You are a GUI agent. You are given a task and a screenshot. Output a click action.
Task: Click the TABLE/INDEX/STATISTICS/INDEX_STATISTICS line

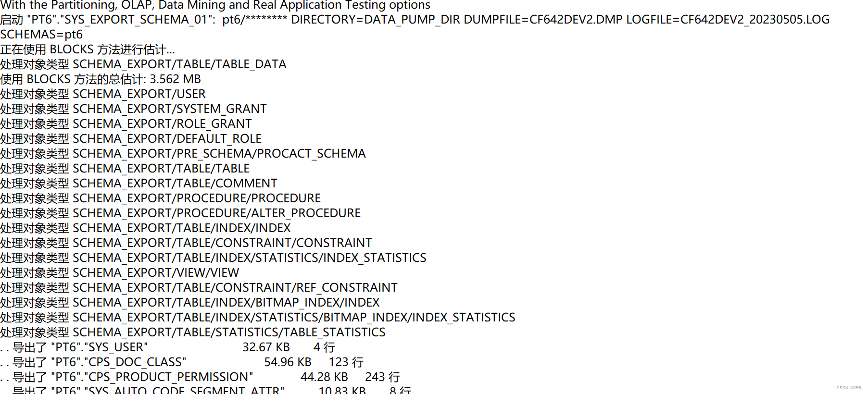[x=213, y=258]
